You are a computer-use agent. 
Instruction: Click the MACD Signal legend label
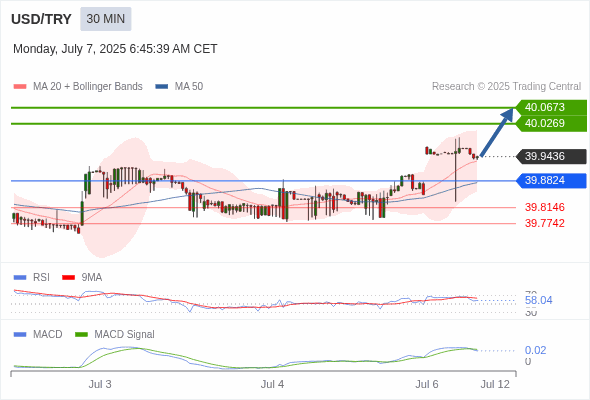coord(125,335)
